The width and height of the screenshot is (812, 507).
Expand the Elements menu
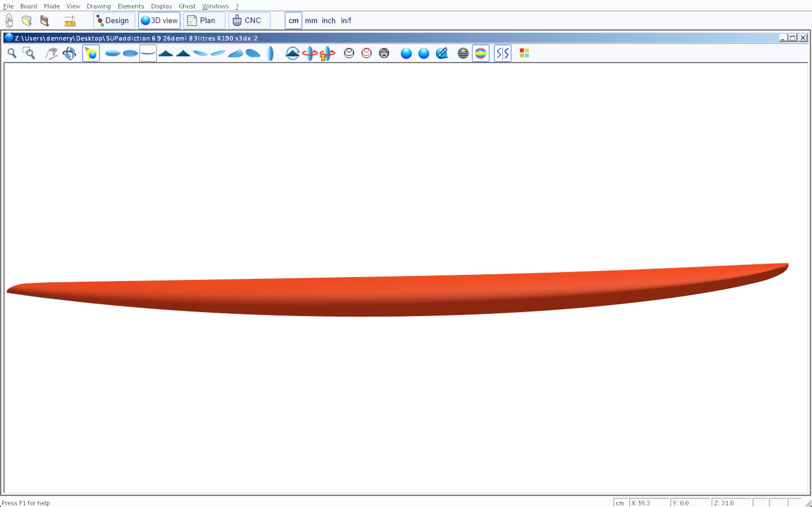[x=131, y=6]
